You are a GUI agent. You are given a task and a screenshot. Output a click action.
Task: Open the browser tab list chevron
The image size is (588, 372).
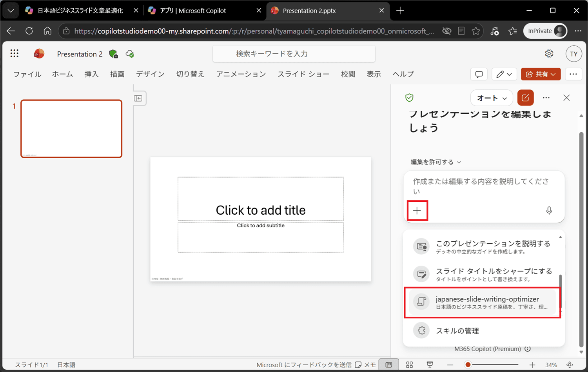pos(11,11)
